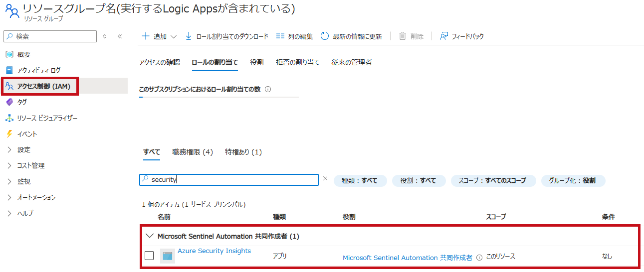Click the Azure Security Insights app icon
Image resolution: width=644 pixels, height=272 pixels.
point(168,256)
